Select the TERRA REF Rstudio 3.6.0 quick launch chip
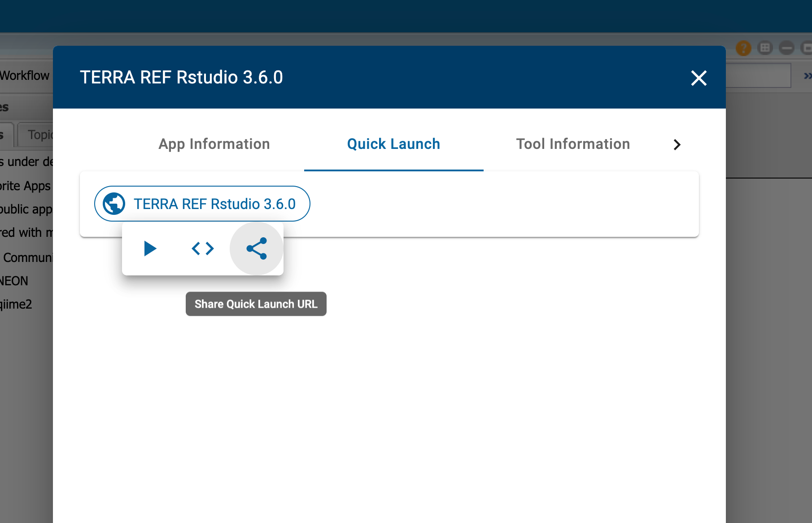Viewport: 812px width, 523px height. coord(202,204)
